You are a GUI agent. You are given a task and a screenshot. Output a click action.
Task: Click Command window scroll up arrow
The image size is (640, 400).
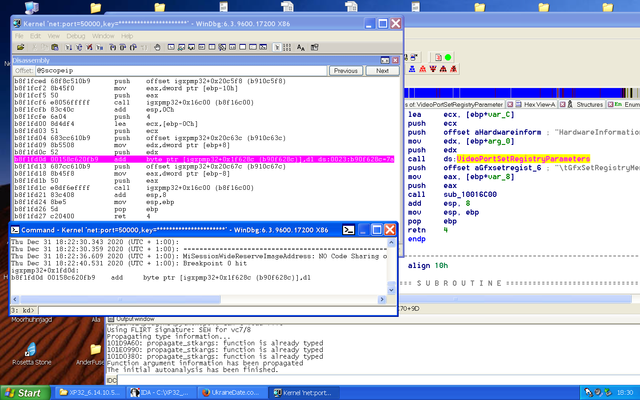pos(391,243)
